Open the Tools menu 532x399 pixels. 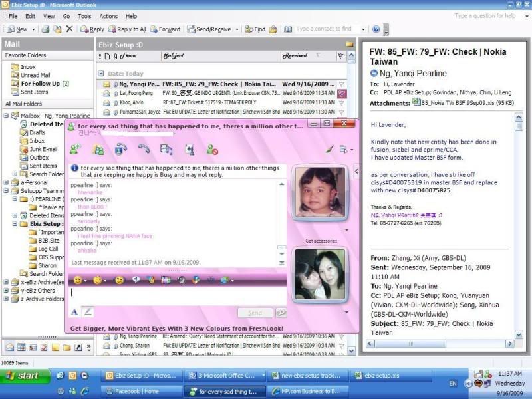point(84,16)
